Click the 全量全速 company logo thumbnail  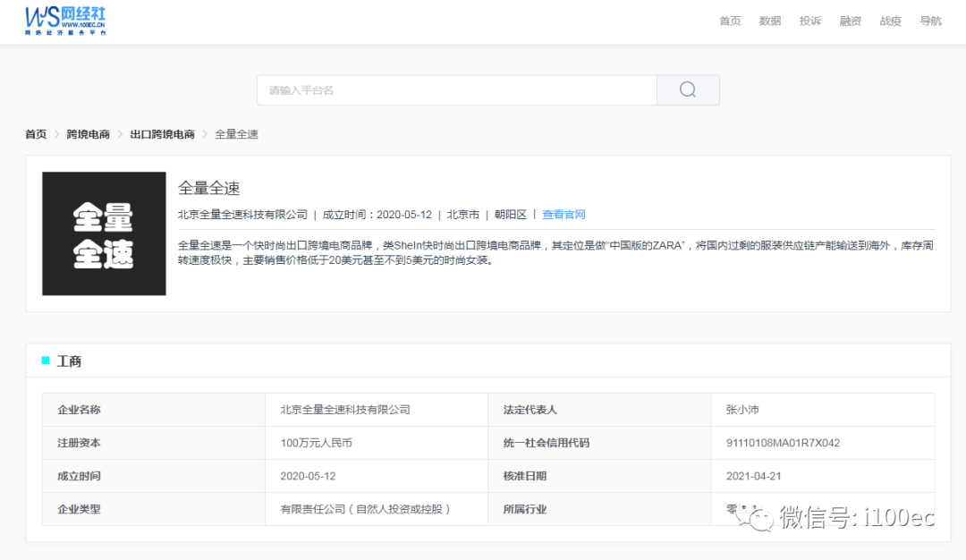pos(104,233)
